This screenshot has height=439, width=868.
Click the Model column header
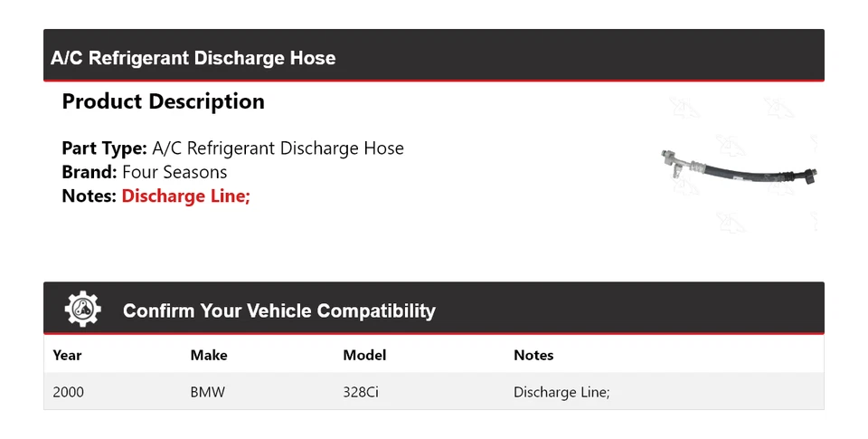click(364, 356)
